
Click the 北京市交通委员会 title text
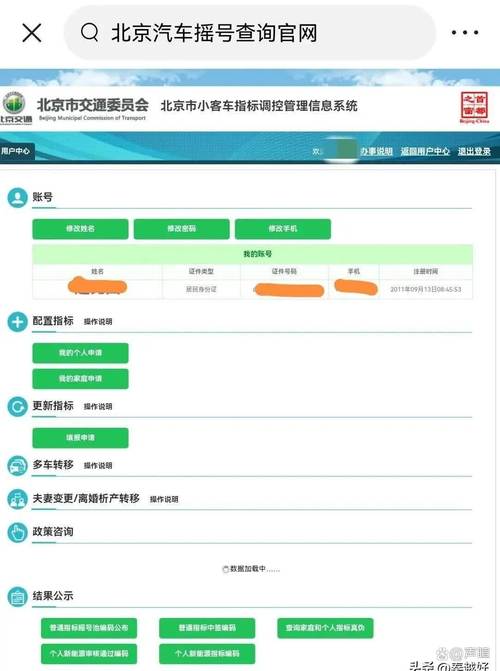coord(93,104)
